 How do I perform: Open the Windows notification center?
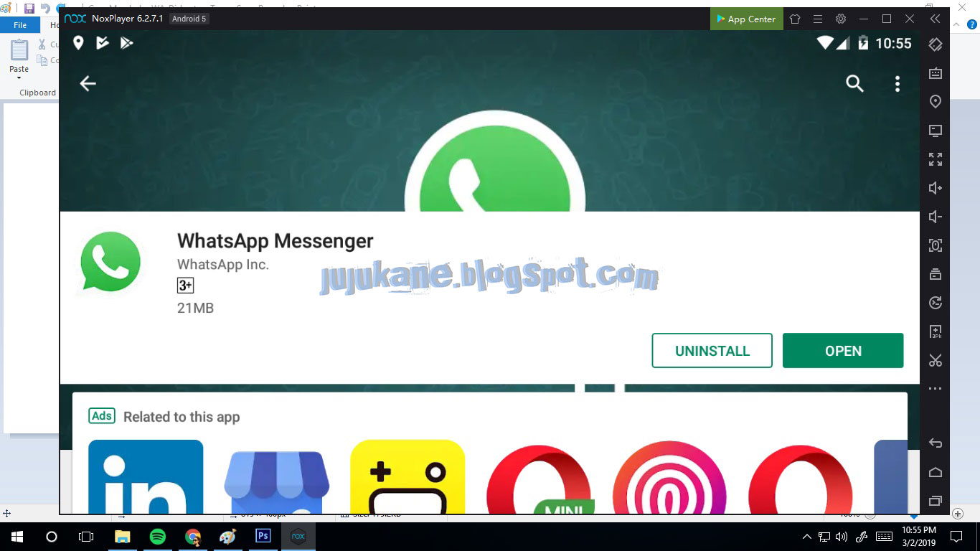pyautogui.click(x=956, y=536)
